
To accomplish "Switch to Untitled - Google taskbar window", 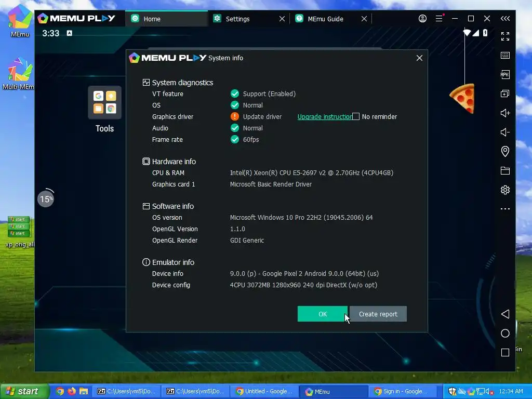I will 265,391.
